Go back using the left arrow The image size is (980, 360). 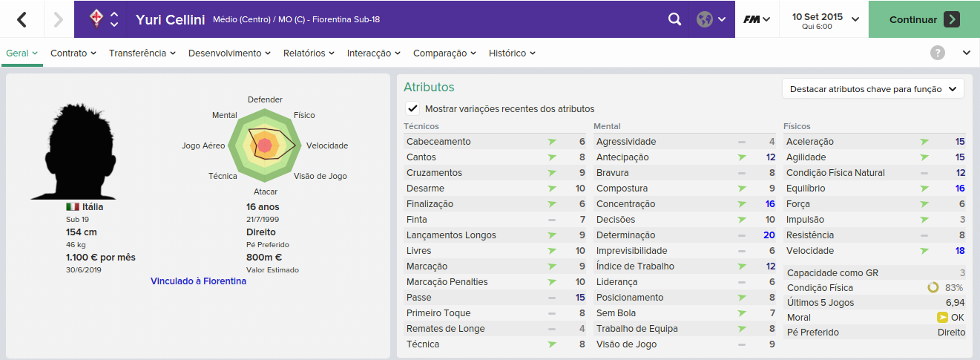coord(22,19)
